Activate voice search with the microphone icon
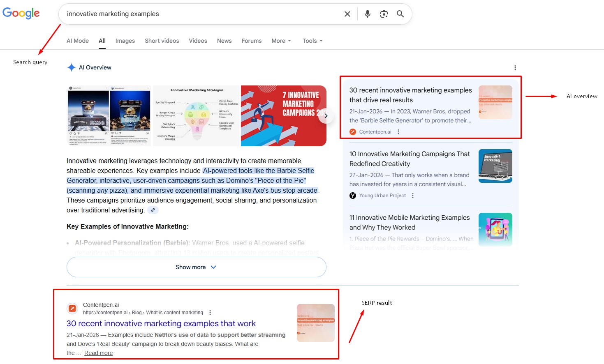604x364 pixels. (367, 14)
